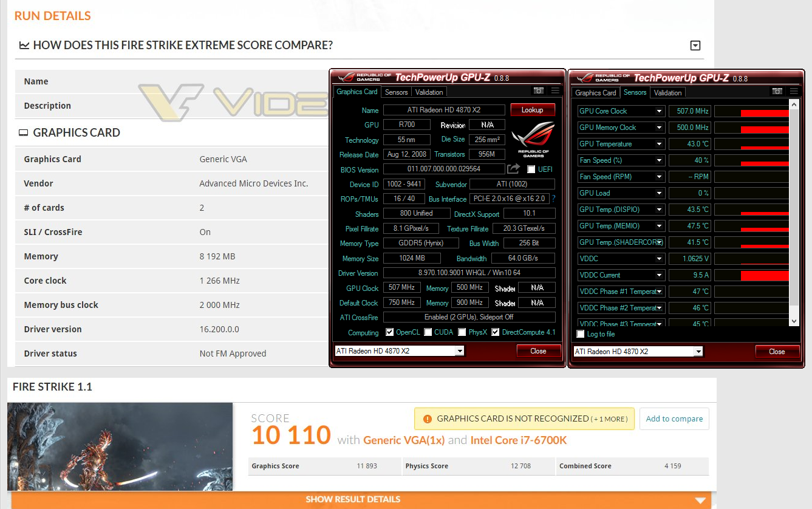812x509 pixels.
Task: Open the GPU Temperature sensor dropdown
Action: [x=660, y=144]
